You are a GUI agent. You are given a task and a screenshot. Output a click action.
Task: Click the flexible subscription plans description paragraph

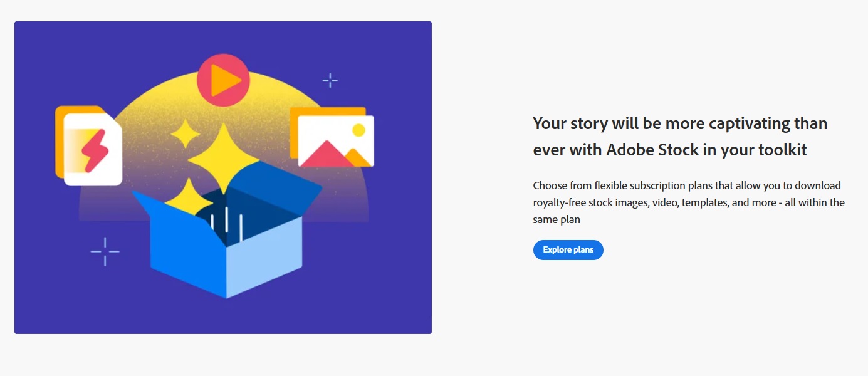[x=689, y=202]
